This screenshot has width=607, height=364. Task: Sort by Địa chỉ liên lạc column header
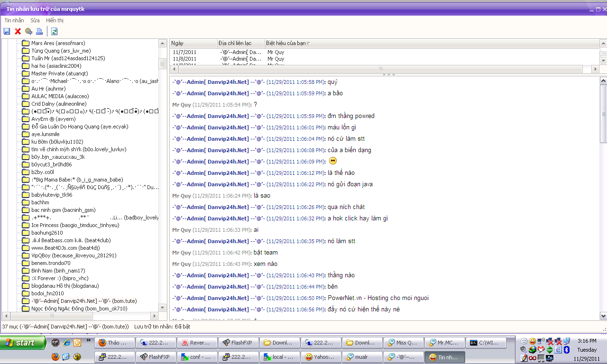tap(241, 43)
